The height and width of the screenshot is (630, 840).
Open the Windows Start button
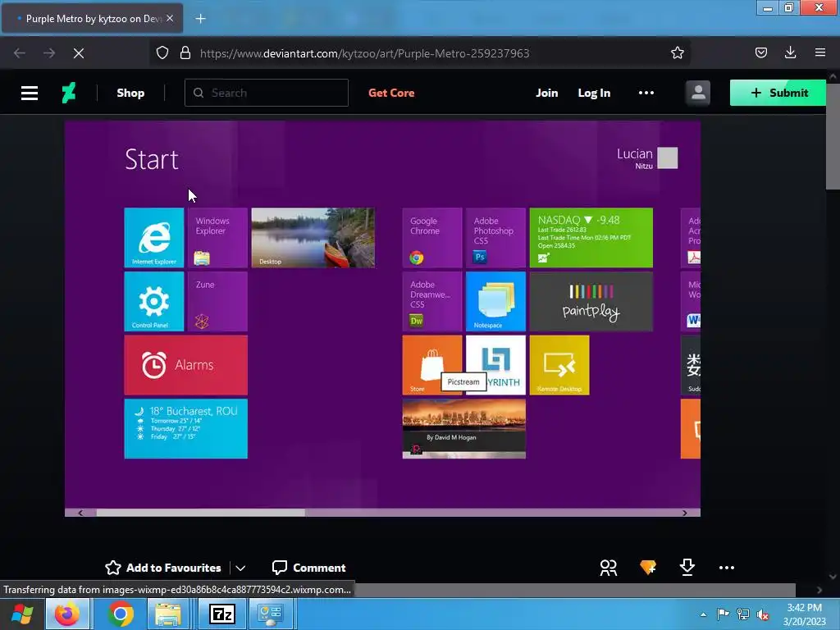coord(22,614)
